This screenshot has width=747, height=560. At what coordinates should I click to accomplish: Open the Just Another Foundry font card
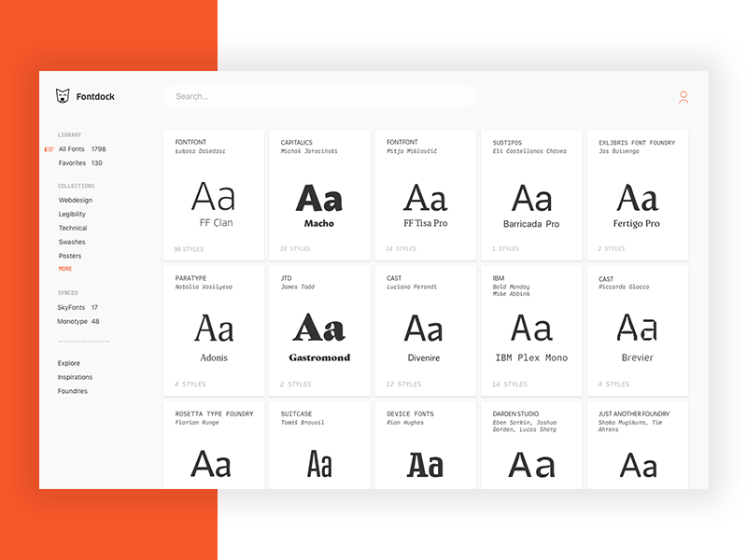click(x=638, y=445)
